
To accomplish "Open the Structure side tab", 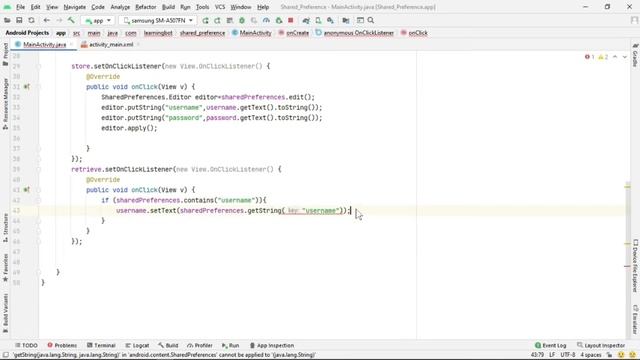I will point(5,228).
